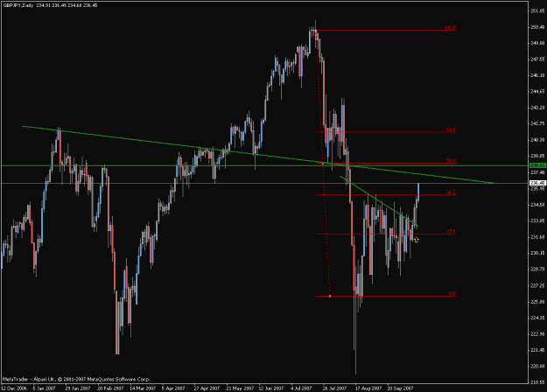Click the 244.65 price axis label
The width and height of the screenshot is (547, 392).
tap(537, 92)
